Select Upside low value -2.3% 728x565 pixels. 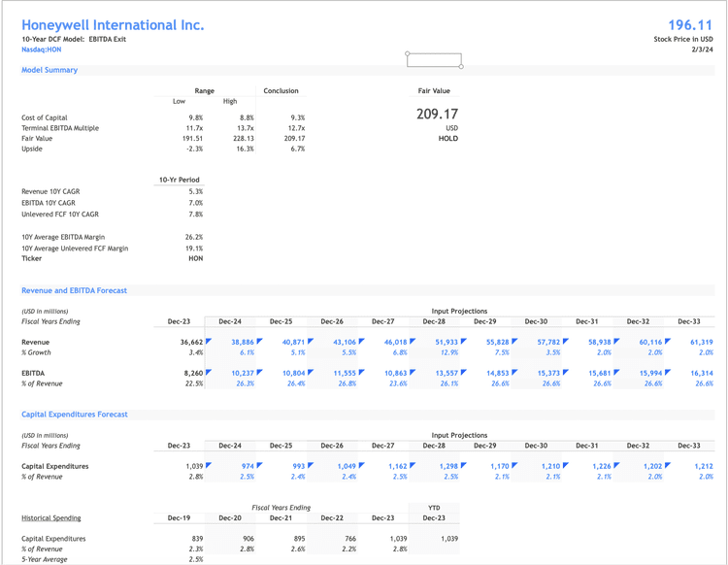(195, 150)
